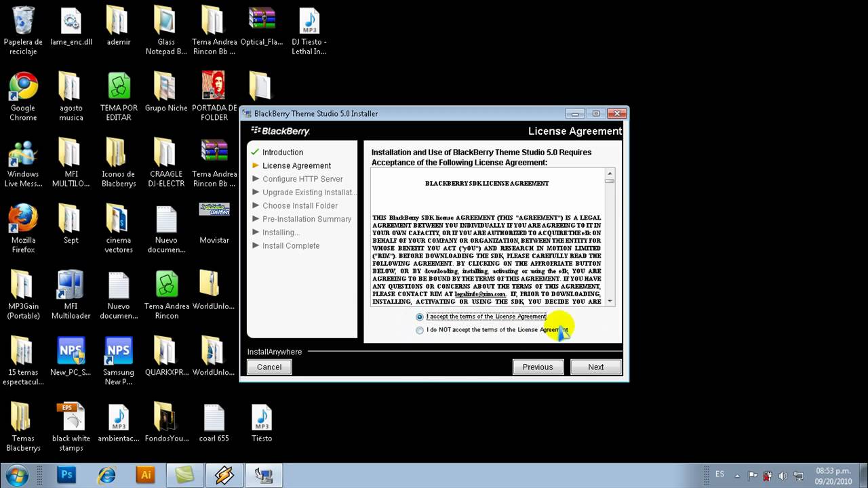The image size is (868, 488).
Task: Select the lame_enc.dll file icon
Action: point(71,28)
